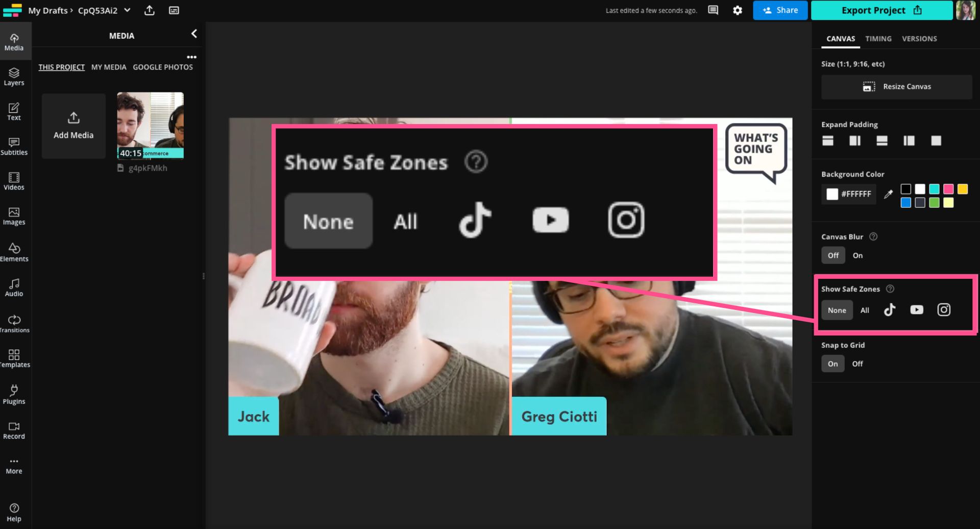The image size is (980, 529).
Task: Click the Resize Canvas button
Action: tap(896, 87)
